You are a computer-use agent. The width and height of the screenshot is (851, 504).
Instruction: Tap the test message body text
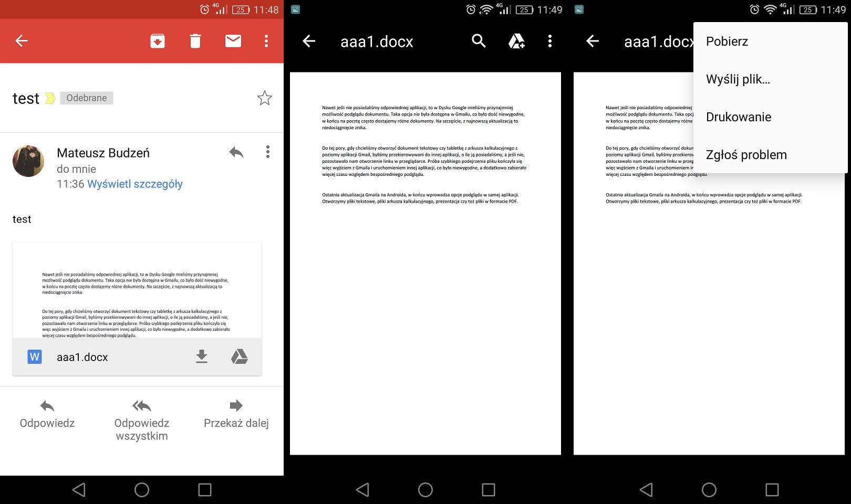(22, 219)
